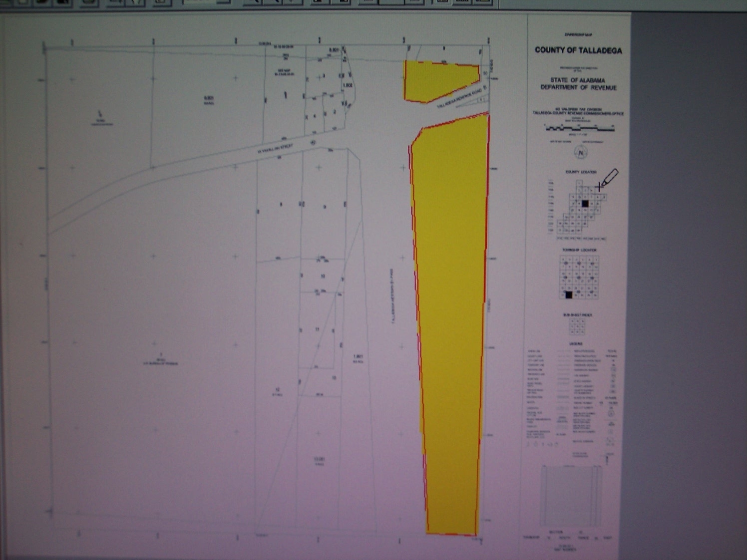Click the Talladega road label beside small yellow parcel

pyautogui.click(x=459, y=98)
